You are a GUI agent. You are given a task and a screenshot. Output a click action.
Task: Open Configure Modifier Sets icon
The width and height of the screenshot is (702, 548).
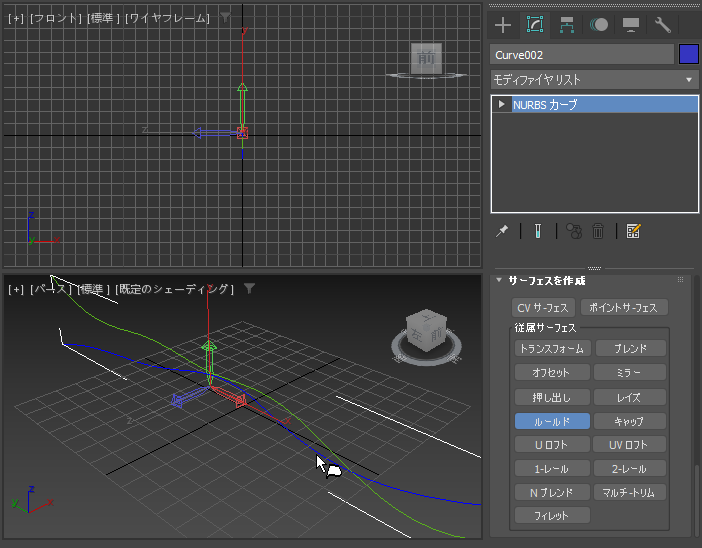click(x=634, y=231)
